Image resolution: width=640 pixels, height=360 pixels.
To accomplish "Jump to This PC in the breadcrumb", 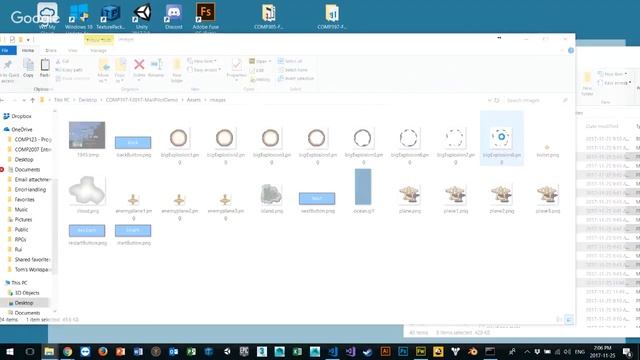I will click(x=62, y=100).
